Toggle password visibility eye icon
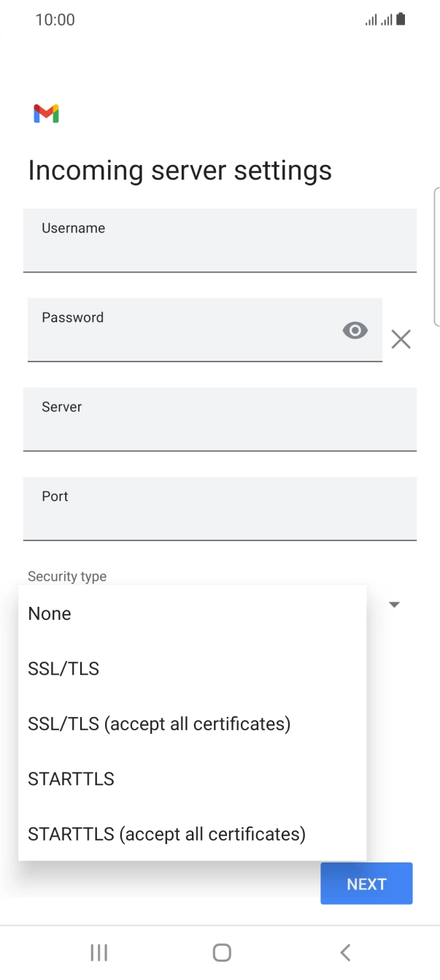Image resolution: width=440 pixels, height=980 pixels. tap(355, 331)
